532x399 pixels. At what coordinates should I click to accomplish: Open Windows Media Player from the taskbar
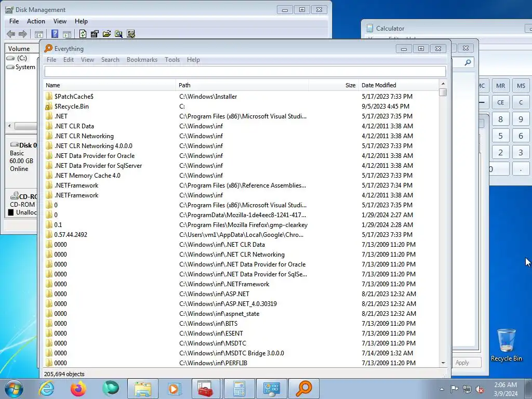pyautogui.click(x=175, y=389)
